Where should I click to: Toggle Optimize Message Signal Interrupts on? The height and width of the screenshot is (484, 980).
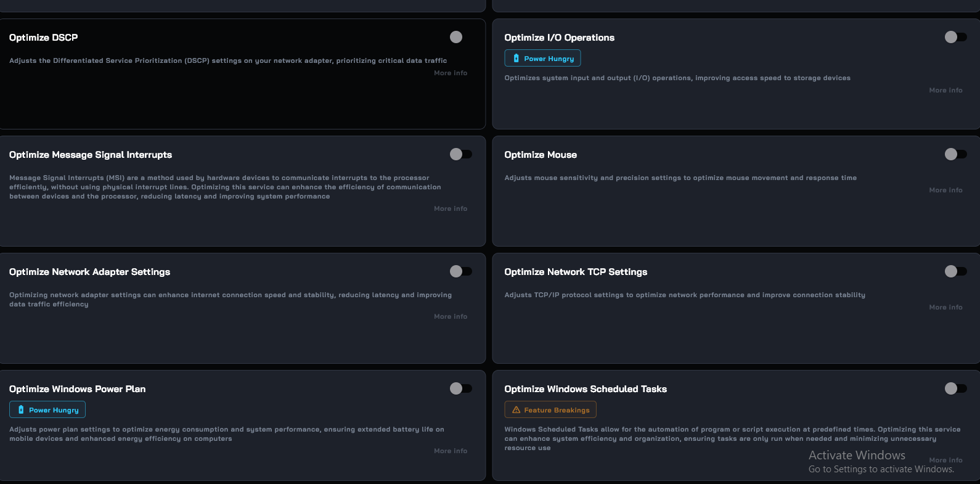(x=460, y=154)
